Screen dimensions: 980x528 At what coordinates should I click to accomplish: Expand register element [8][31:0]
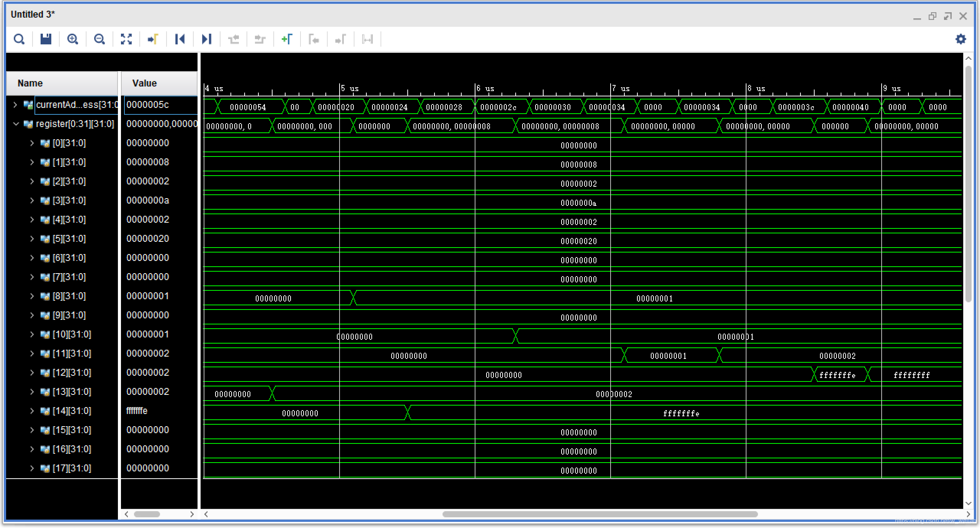click(32, 296)
